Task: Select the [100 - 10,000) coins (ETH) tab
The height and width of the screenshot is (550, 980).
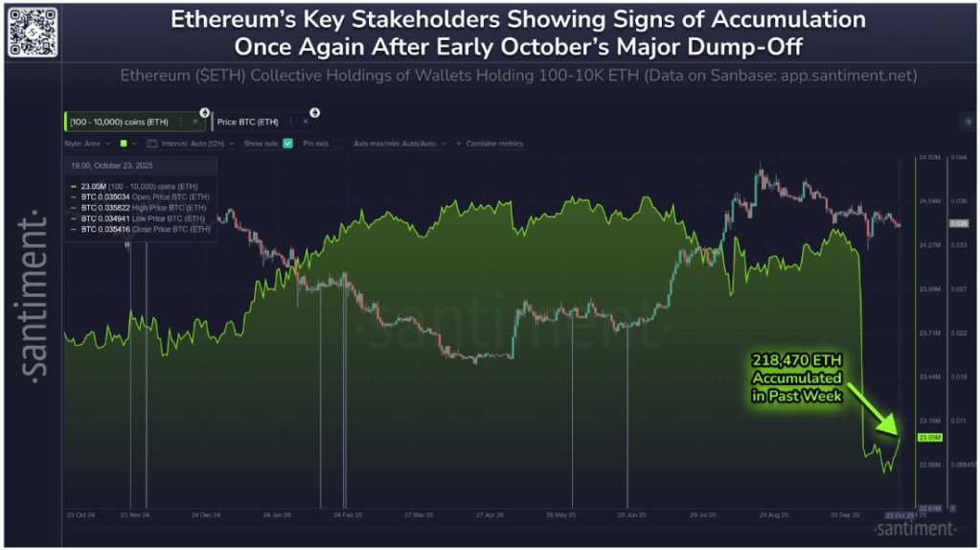Action: (120, 122)
